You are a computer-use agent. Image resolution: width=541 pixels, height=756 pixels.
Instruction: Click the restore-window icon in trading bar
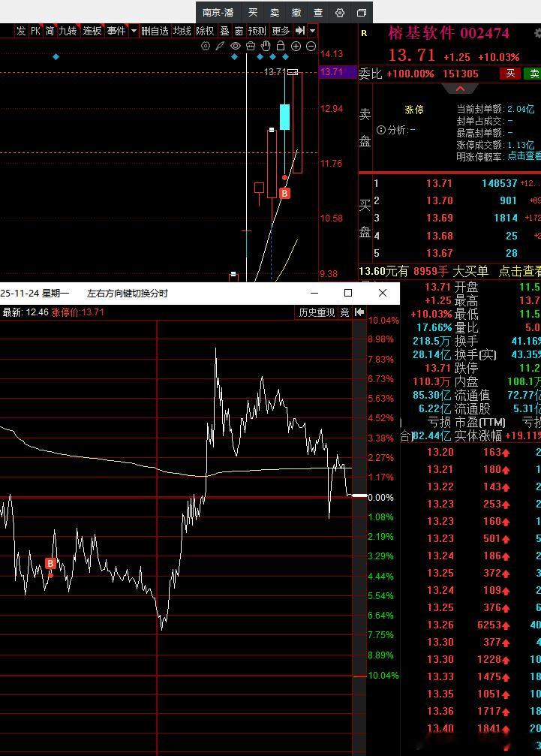(362, 13)
